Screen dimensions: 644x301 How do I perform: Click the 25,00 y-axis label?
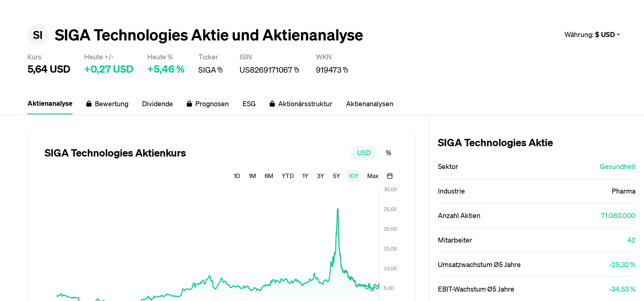[390, 209]
